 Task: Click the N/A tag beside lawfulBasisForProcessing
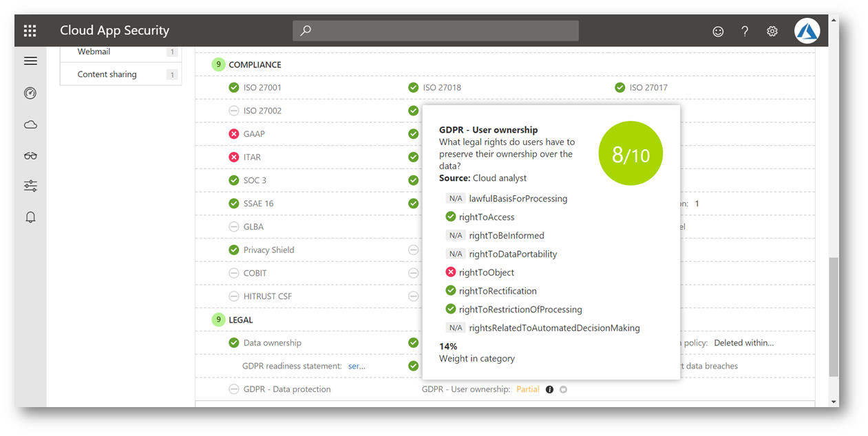coord(456,199)
